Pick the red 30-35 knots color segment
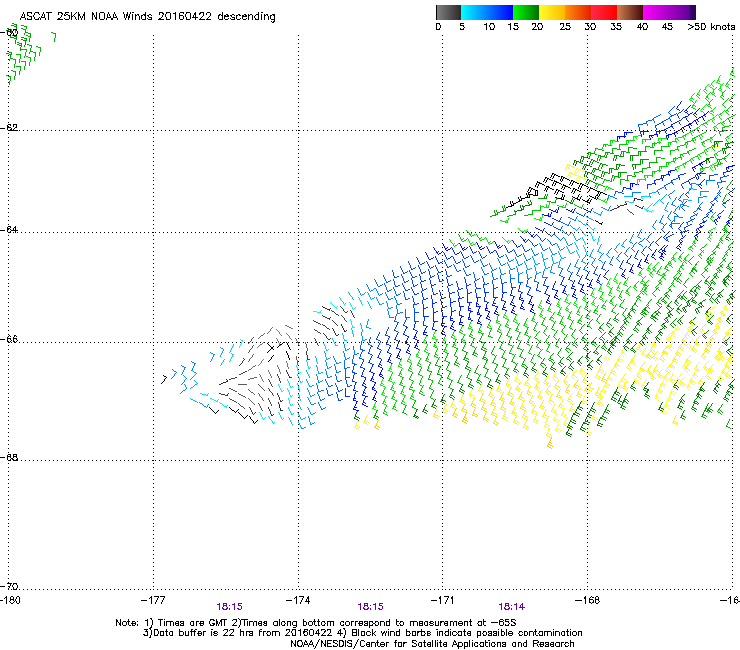740x650 pixels. pos(604,12)
